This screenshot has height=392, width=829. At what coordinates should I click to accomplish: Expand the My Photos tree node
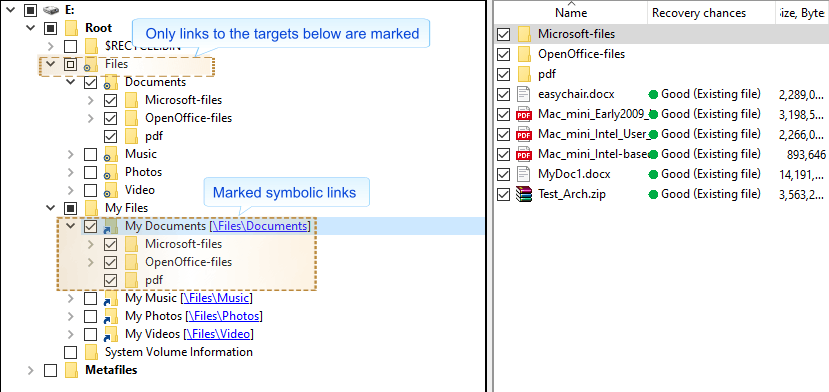71,317
